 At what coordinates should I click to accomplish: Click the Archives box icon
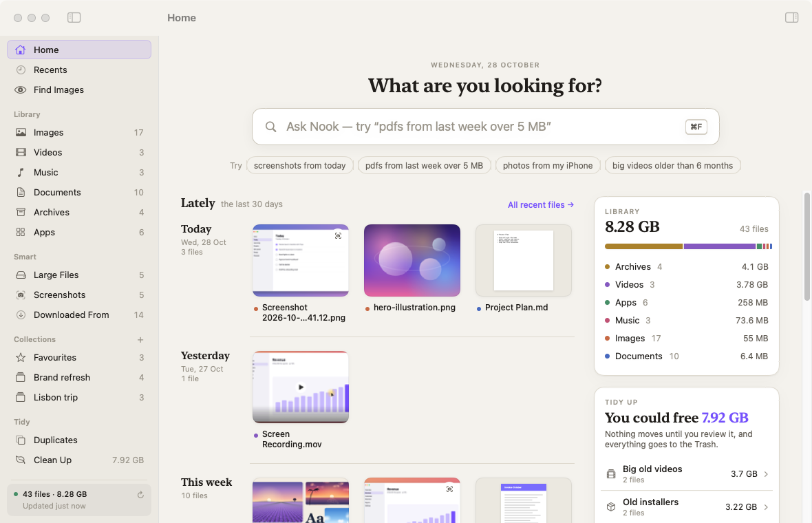(x=21, y=213)
